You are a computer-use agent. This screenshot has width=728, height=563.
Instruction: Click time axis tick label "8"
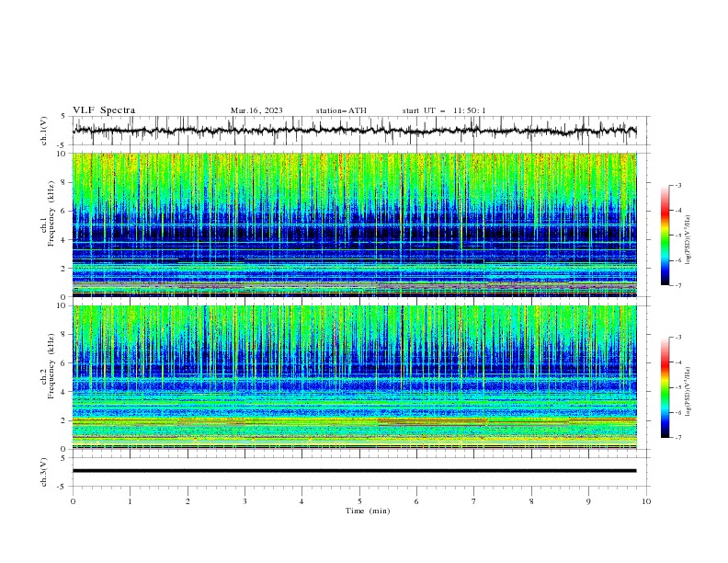(x=531, y=501)
